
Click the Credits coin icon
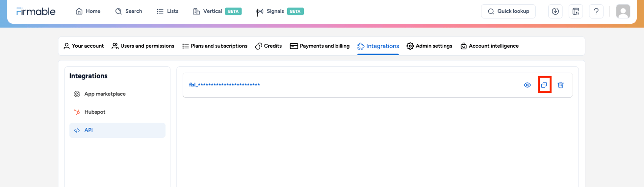pos(259,46)
